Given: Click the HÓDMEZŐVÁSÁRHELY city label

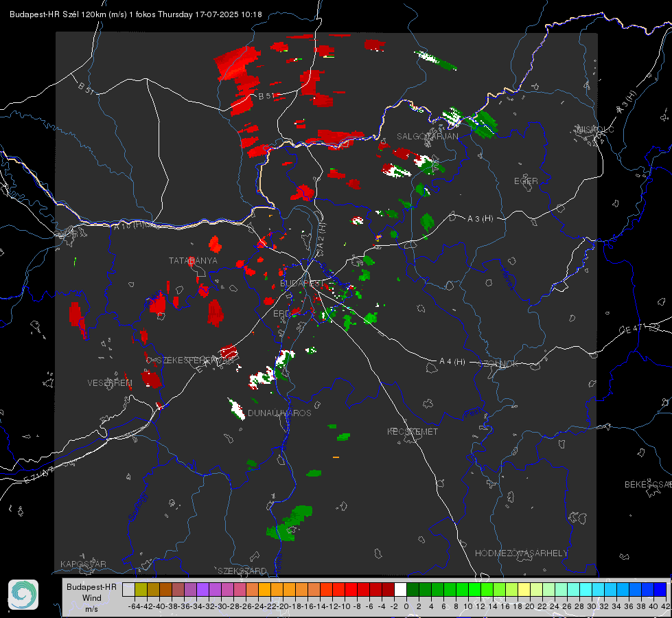Looking at the screenshot, I should click(521, 553).
